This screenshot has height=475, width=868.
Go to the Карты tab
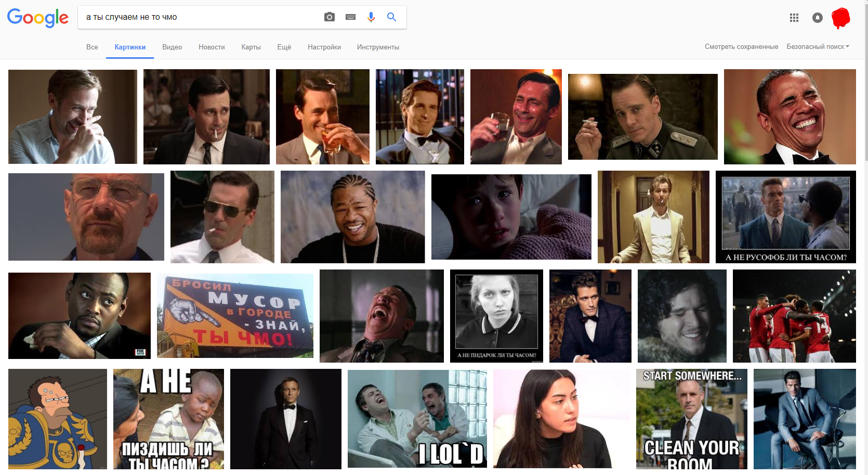[251, 47]
